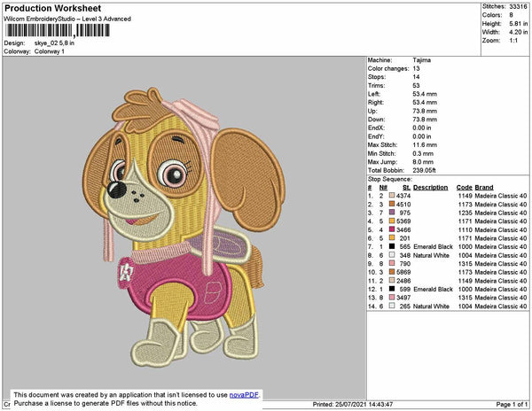
Task: Select the color swatch beside stitch count 4374
Action: (392, 196)
